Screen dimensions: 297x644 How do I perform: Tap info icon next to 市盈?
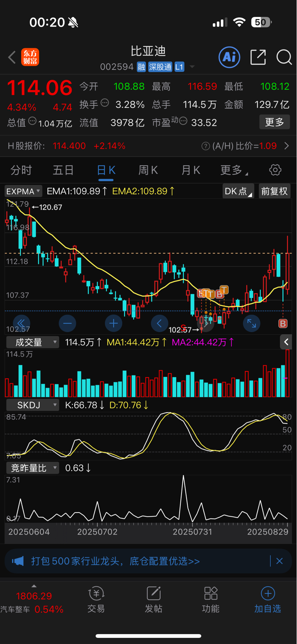[183, 121]
